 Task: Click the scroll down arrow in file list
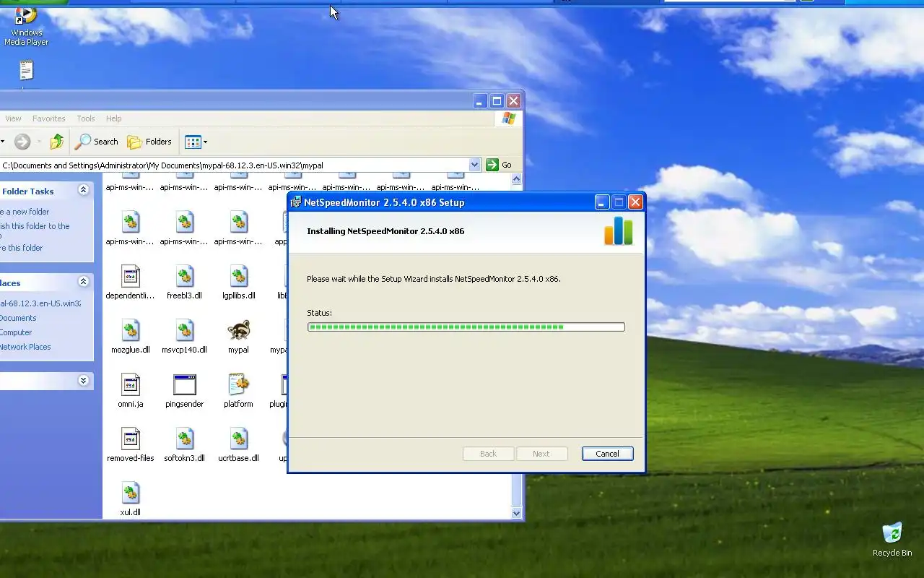click(516, 513)
